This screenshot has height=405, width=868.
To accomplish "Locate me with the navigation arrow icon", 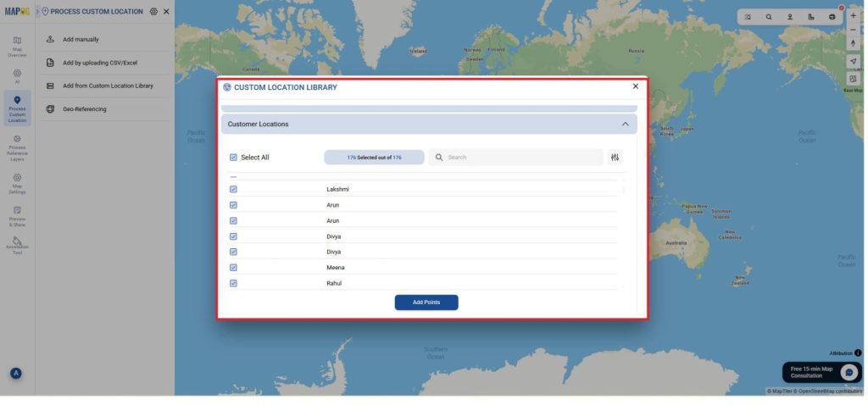I will point(853,61).
